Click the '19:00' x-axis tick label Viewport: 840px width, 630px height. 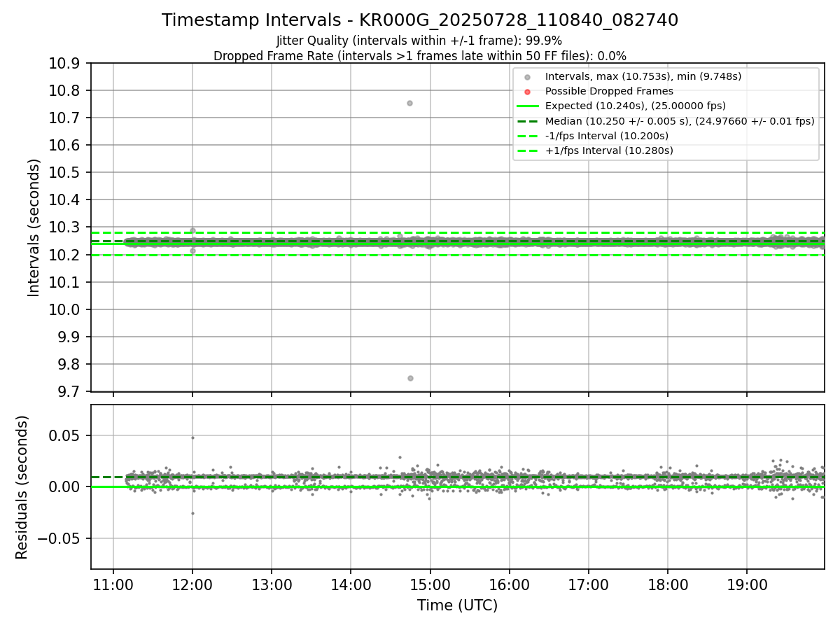[746, 584]
